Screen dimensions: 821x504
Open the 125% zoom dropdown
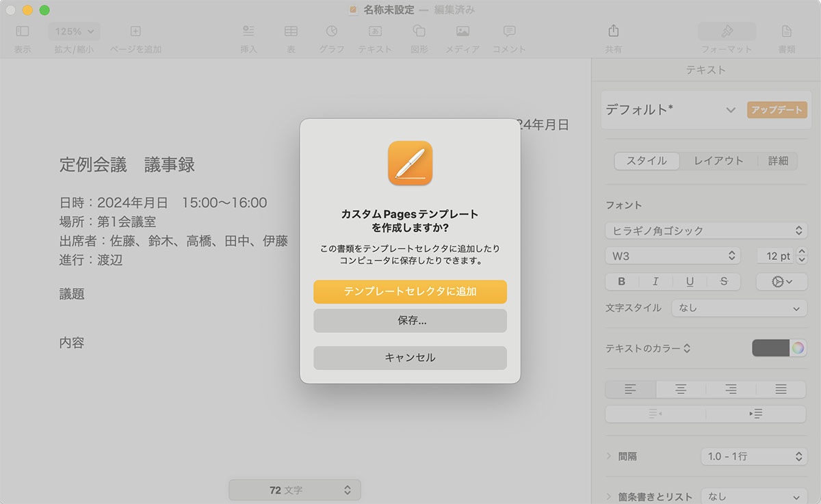pyautogui.click(x=74, y=31)
